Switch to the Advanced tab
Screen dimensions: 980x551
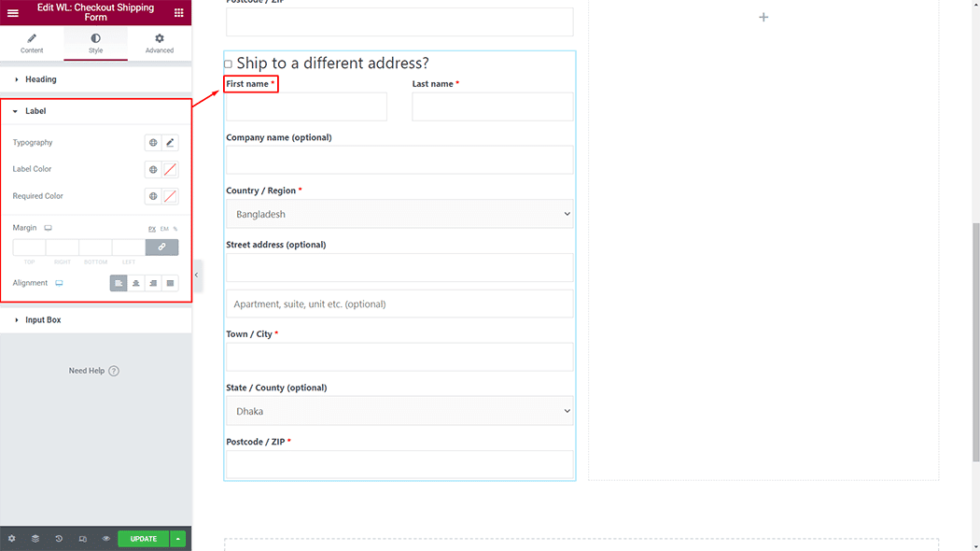pos(159,43)
